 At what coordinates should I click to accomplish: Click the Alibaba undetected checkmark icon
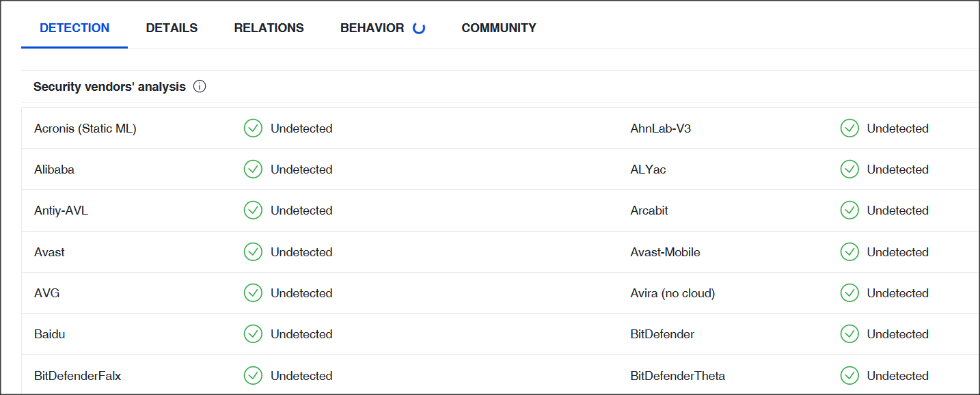tap(253, 169)
